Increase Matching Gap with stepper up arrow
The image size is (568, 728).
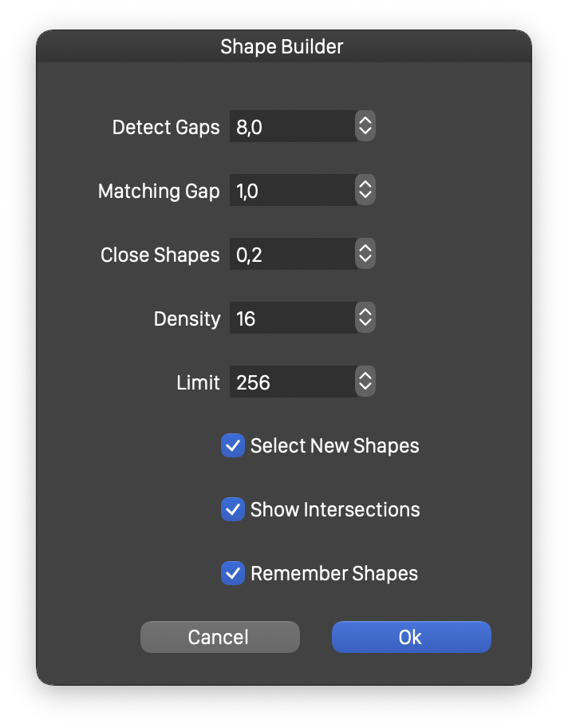(365, 184)
